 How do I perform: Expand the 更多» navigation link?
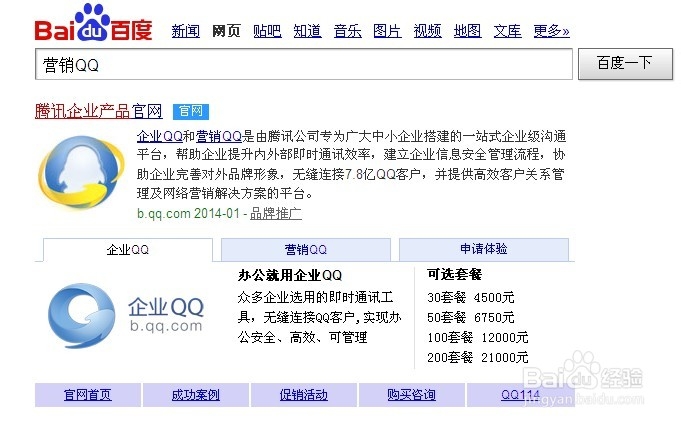coord(551,31)
